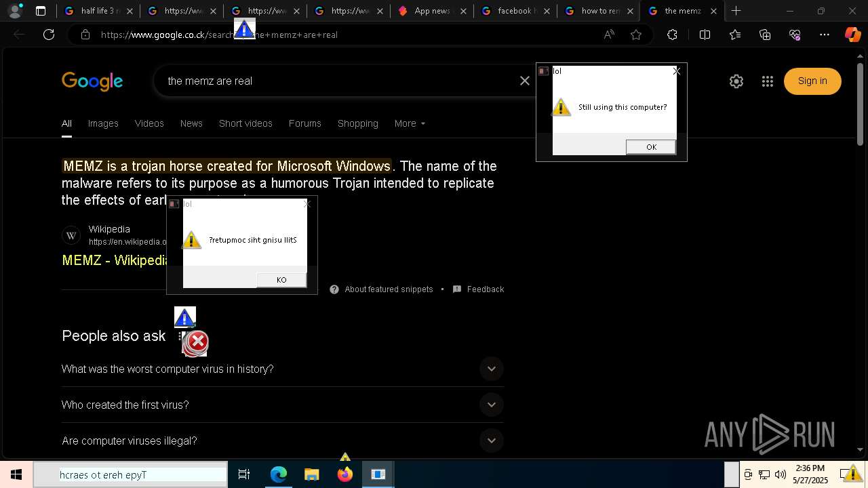Open the Favorites list icon
The height and width of the screenshot is (488, 868).
coord(735,35)
